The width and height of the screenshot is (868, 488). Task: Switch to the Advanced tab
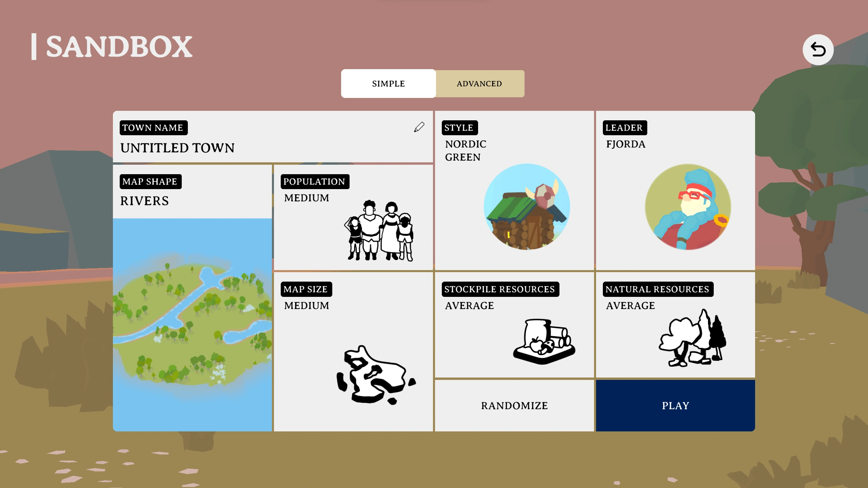point(479,84)
